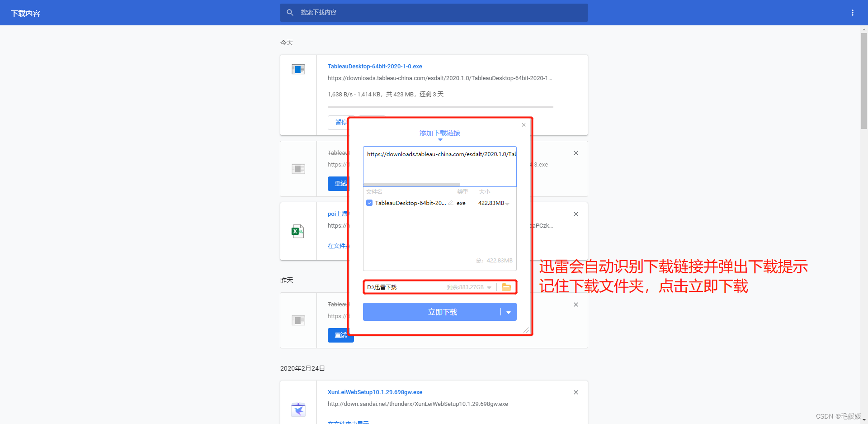The height and width of the screenshot is (424, 868).
Task: Expand the download path dropdown arrow
Action: pos(489,287)
